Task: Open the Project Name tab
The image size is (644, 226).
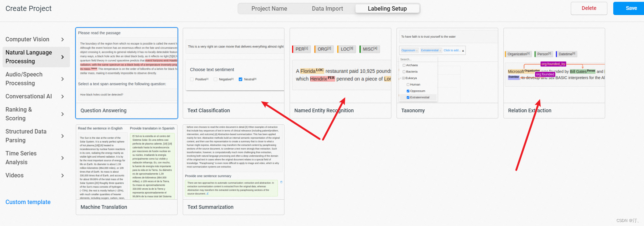Action: pos(269,8)
